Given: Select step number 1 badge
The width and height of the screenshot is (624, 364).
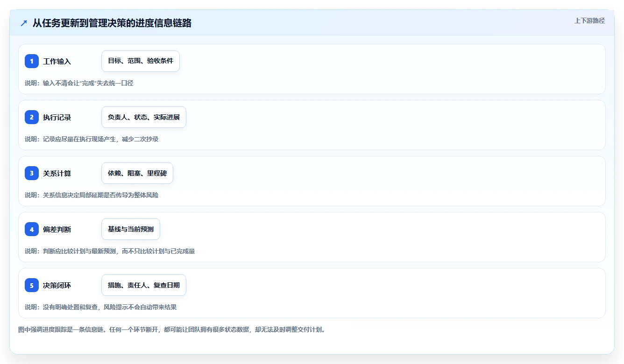Looking at the screenshot, I should coord(32,61).
